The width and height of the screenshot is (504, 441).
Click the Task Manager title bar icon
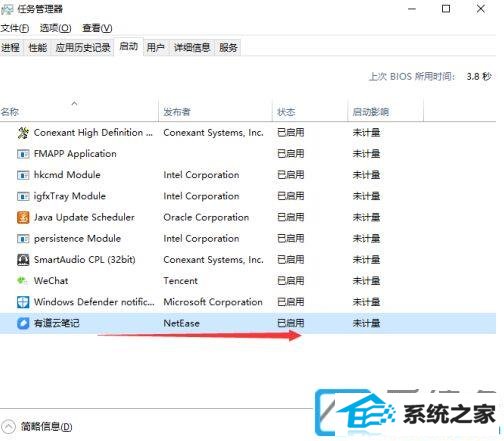click(x=7, y=9)
